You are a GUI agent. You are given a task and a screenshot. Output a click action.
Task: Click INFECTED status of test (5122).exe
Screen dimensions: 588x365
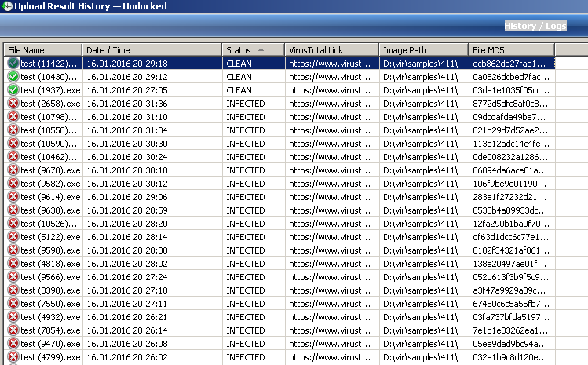point(246,237)
